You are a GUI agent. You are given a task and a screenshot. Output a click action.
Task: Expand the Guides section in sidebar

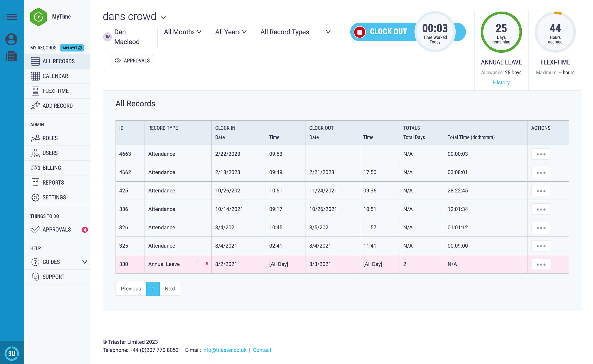84,262
